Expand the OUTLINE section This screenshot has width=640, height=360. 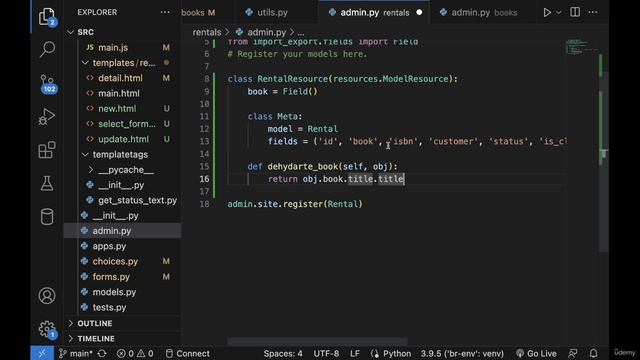point(95,323)
